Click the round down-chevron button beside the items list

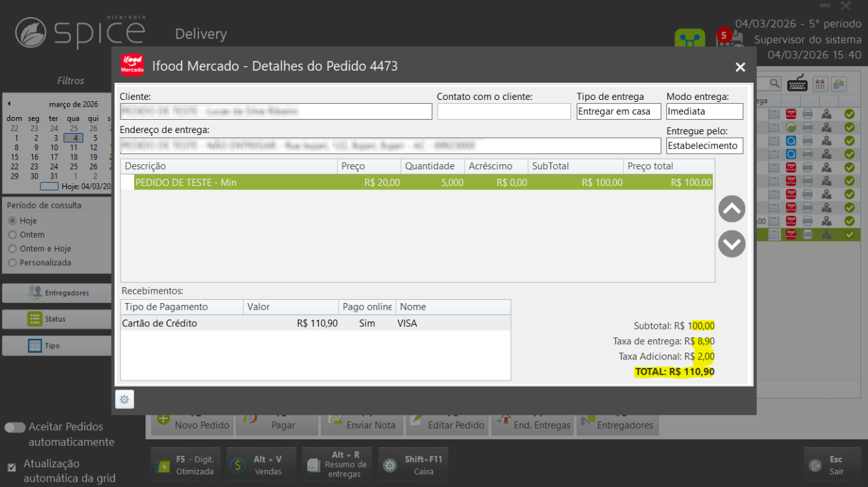tap(732, 243)
